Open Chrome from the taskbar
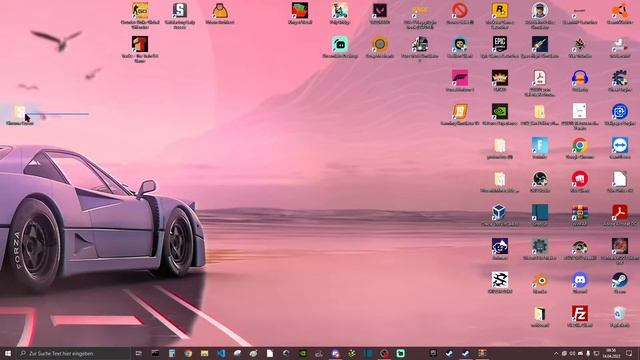This screenshot has height=360, width=640. pyautogui.click(x=188, y=353)
